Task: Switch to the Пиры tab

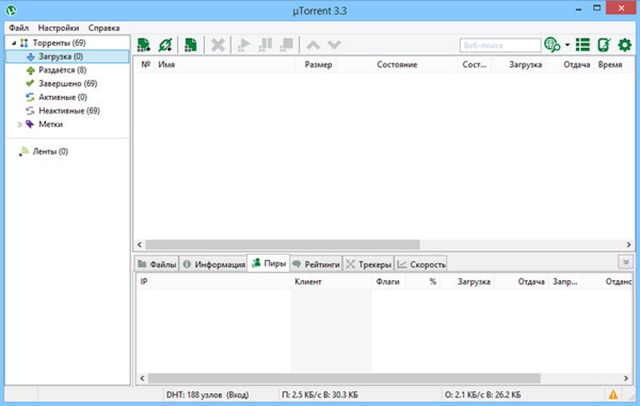Action: tap(269, 263)
